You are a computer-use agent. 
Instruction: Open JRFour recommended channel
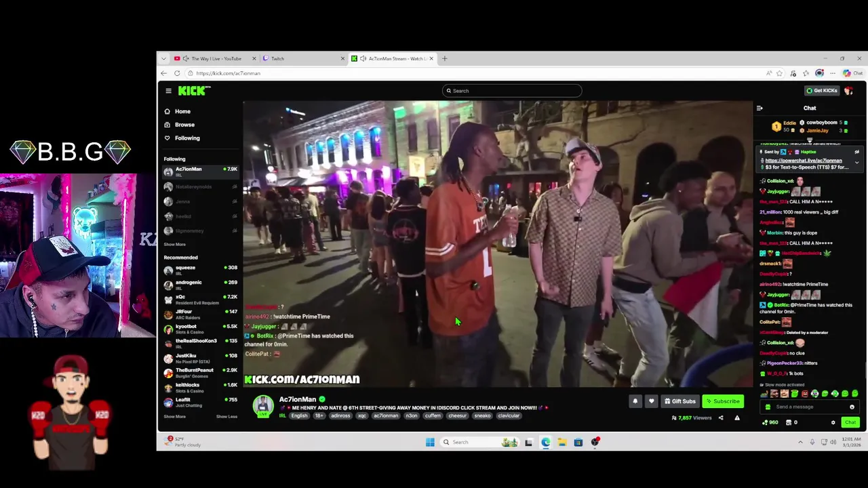tap(201, 314)
